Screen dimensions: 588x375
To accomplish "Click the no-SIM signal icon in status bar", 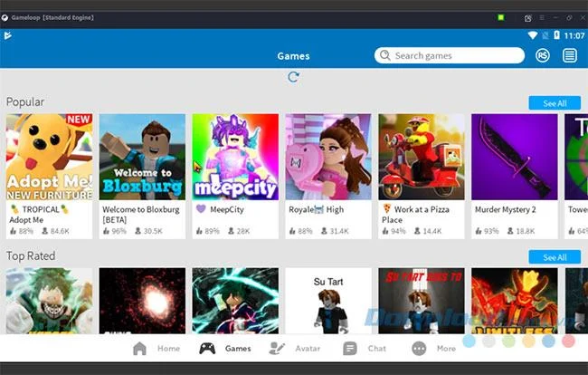I will click(x=545, y=35).
